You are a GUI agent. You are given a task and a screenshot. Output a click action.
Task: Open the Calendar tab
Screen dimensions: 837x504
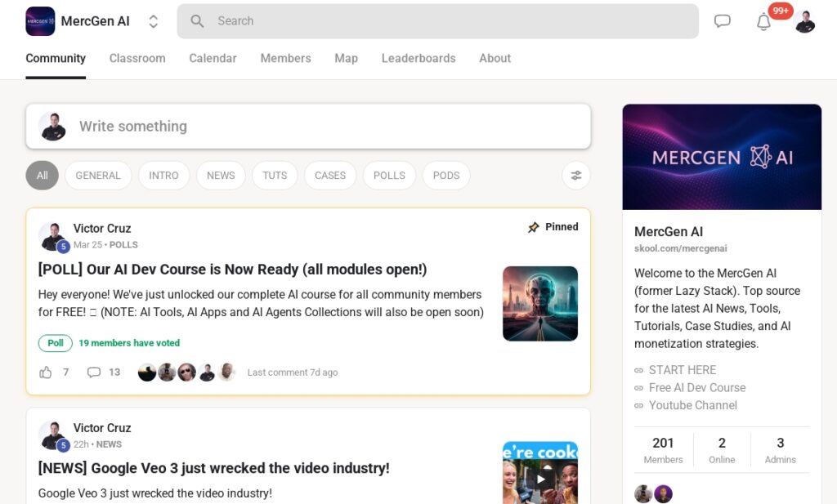pos(213,58)
